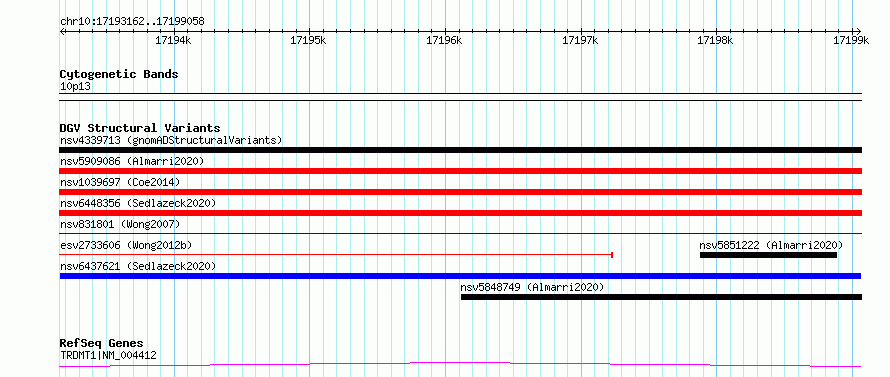Click the 17194k ruler position
The image size is (890, 377).
tap(173, 40)
